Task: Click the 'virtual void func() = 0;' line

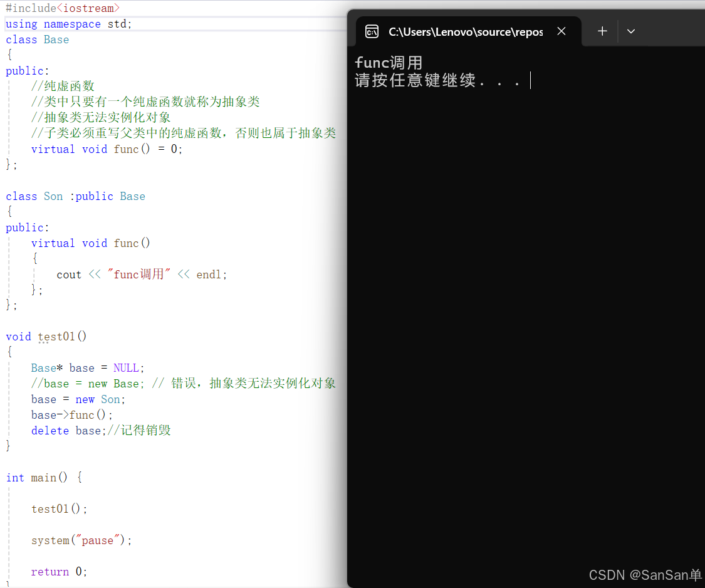Action: coord(107,149)
